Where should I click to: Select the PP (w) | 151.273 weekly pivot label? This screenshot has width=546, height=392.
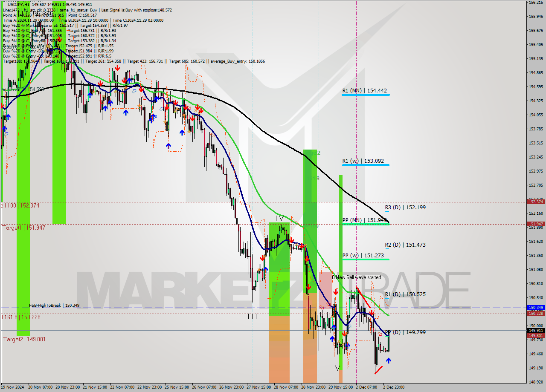363,256
